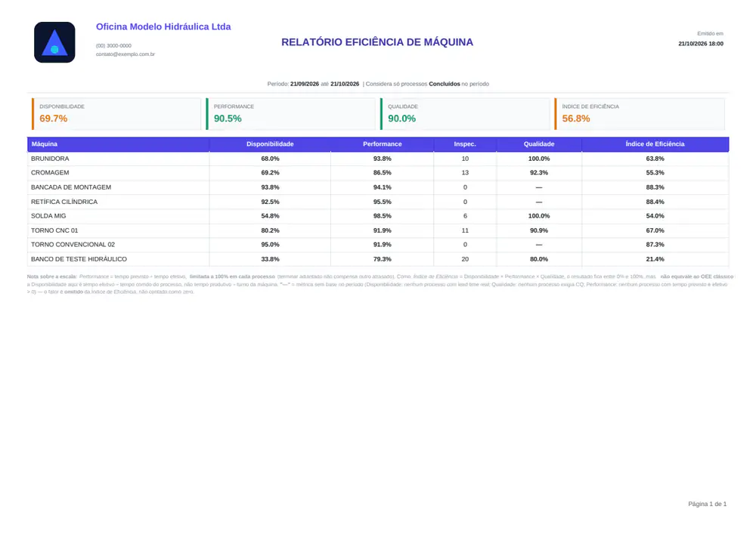Click the period end date 21/10/2026
The height and width of the screenshot is (534, 756).
click(x=345, y=84)
